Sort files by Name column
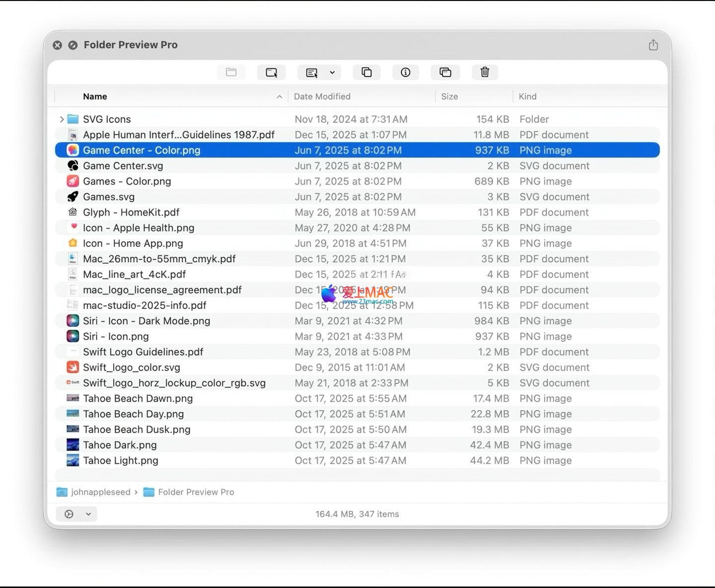This screenshot has height=588, width=715. point(95,96)
